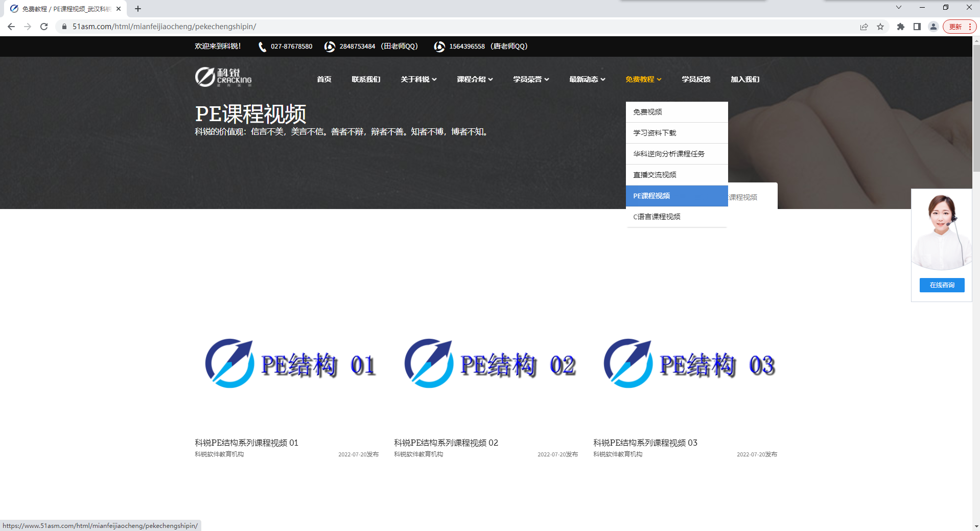The image size is (980, 531).
Task: Bookmark this page with the star icon
Action: [x=880, y=27]
